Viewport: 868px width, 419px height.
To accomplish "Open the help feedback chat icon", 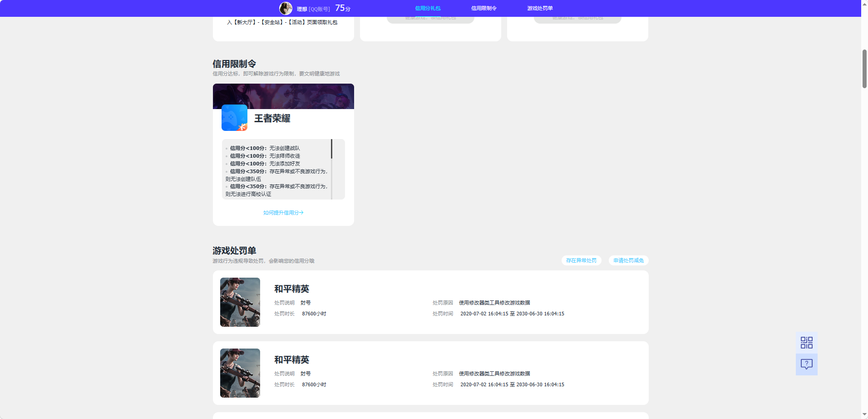I will click(806, 364).
